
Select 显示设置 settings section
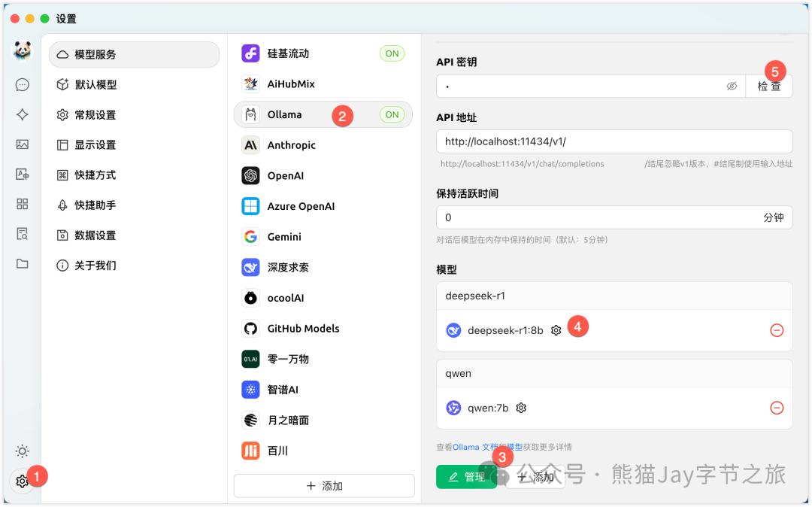coord(134,145)
